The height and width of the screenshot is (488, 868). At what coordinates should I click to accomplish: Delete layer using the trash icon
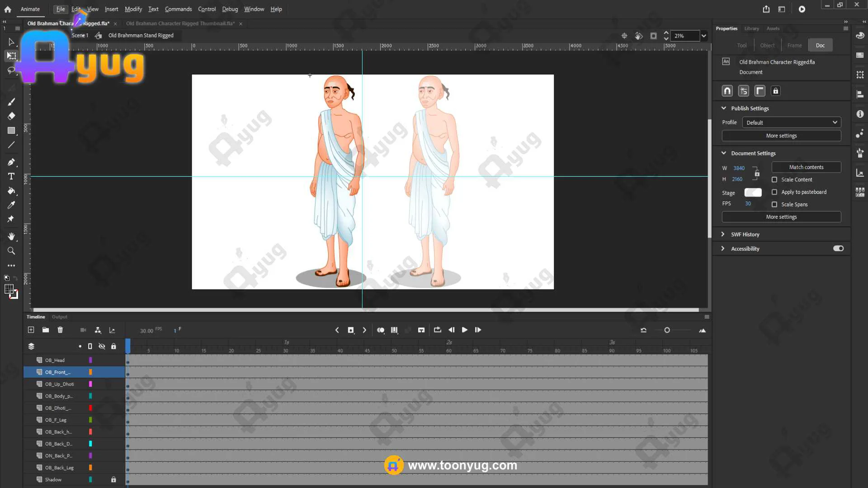pos(60,330)
